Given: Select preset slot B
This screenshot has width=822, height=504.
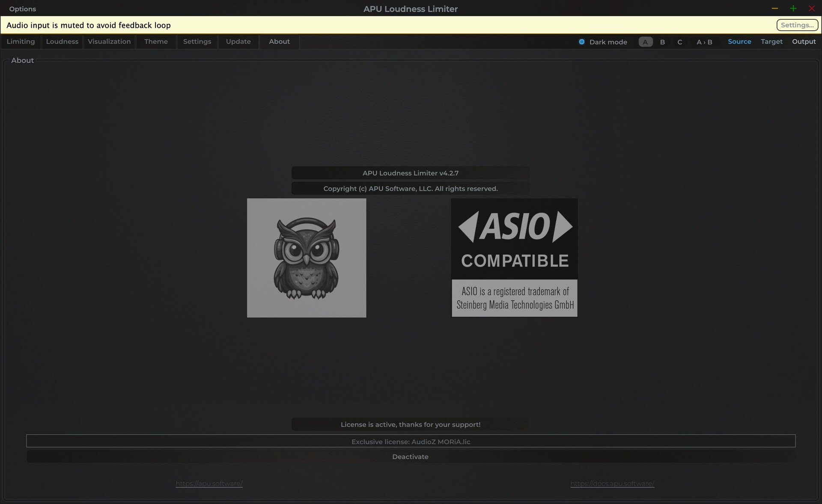Looking at the screenshot, I should [662, 42].
